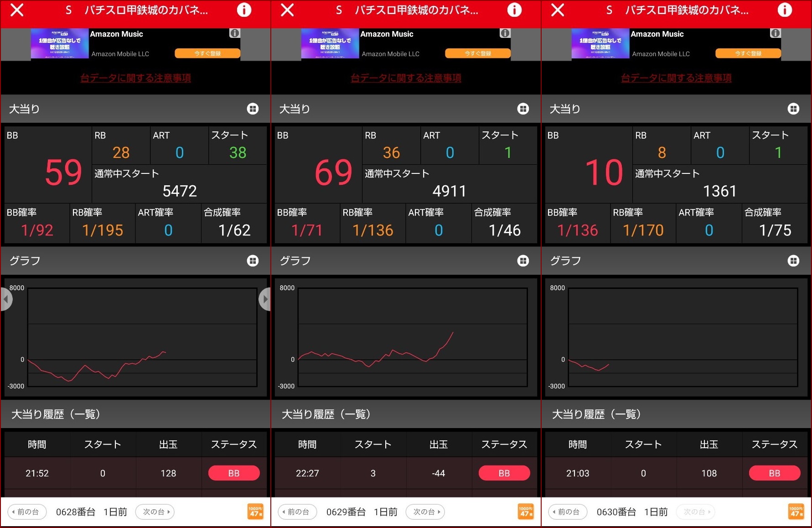Click the info icon in the left panel header
Viewport: 812px width, 528px height.
[244, 10]
